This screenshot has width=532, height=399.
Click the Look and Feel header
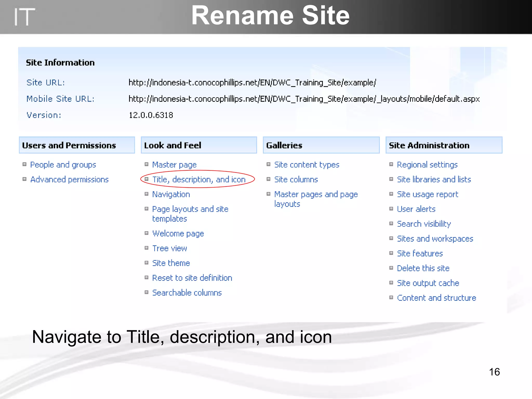tap(199, 145)
